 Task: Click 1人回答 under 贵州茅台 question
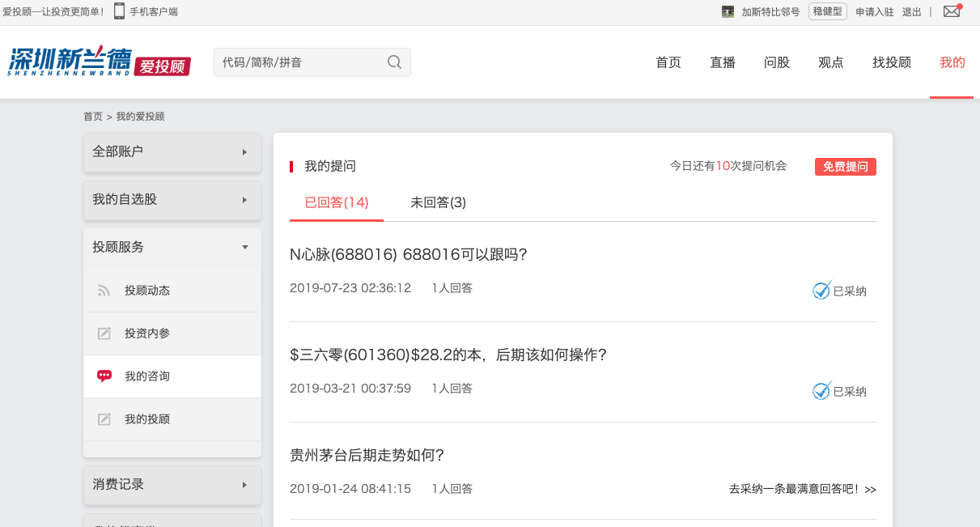pos(452,489)
